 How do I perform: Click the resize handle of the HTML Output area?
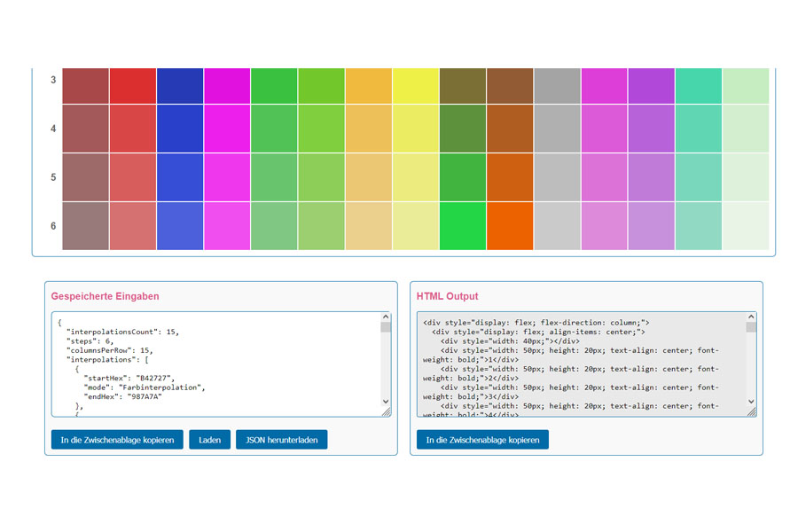[751, 411]
